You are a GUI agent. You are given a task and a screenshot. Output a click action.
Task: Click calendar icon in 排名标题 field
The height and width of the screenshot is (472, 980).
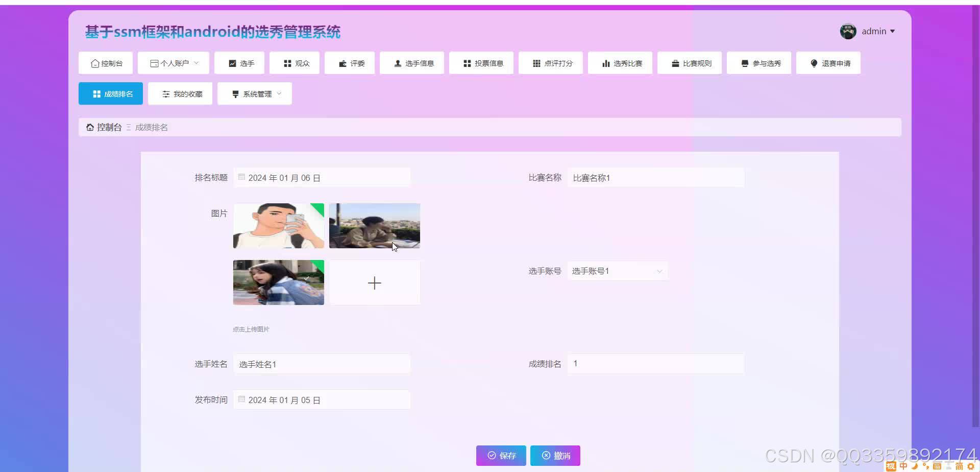click(241, 177)
